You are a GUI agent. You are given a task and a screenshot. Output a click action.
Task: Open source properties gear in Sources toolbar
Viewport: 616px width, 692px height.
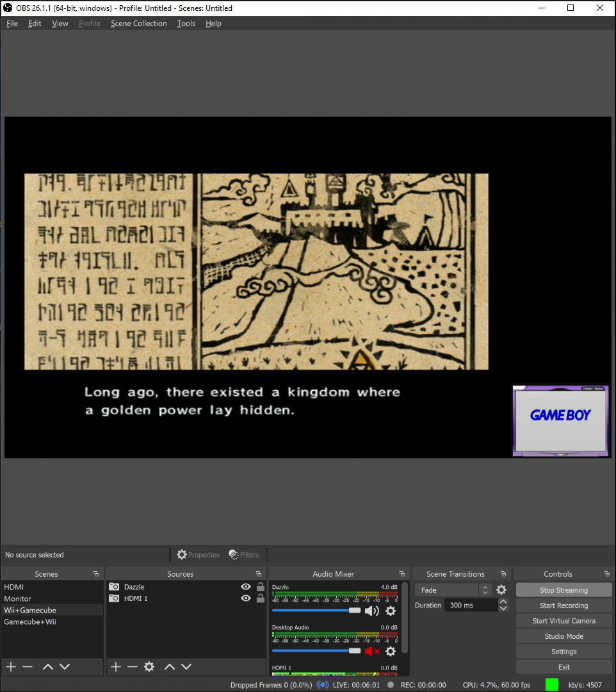click(149, 667)
